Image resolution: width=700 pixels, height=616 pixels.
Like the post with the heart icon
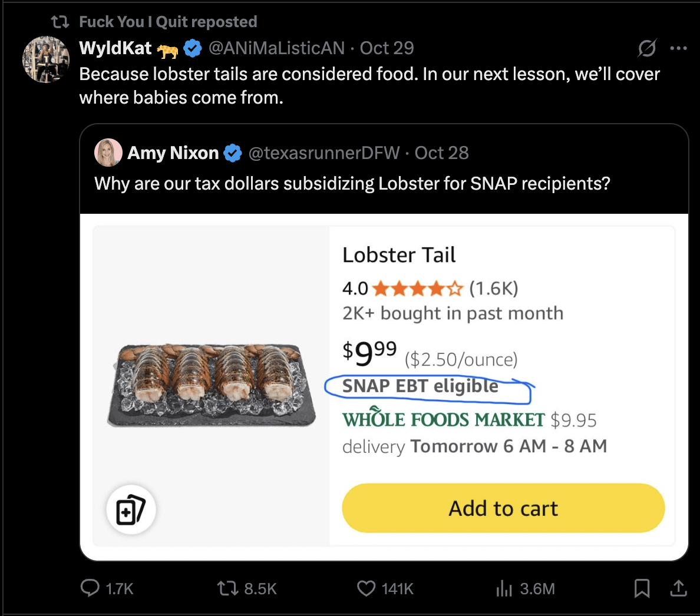click(x=366, y=588)
